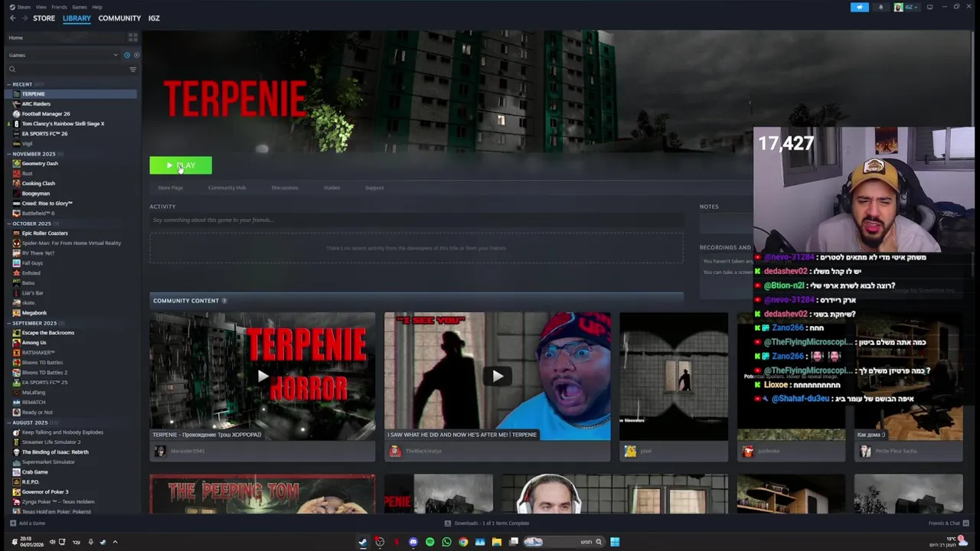Image resolution: width=980 pixels, height=551 pixels.
Task: Click the library search field
Action: coord(67,70)
